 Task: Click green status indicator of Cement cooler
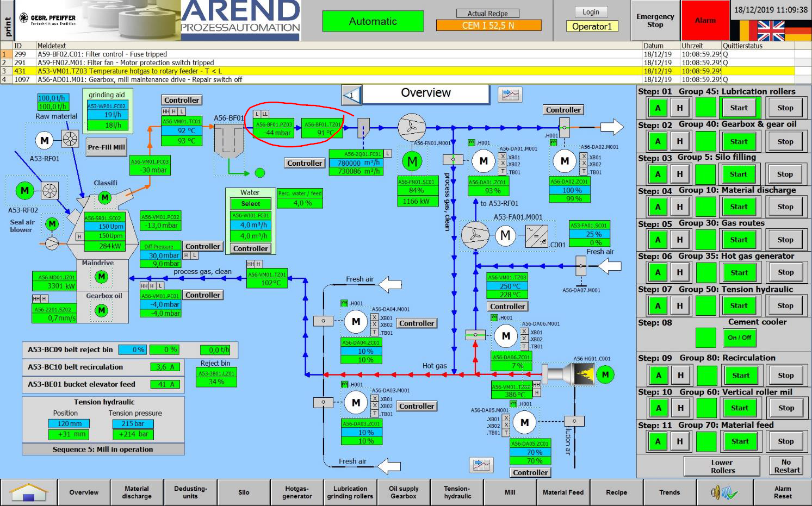(705, 338)
